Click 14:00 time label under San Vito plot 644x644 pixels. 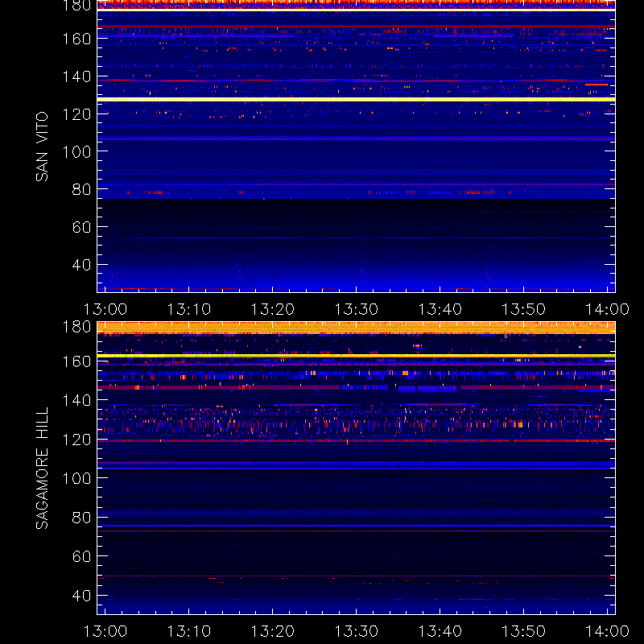tap(608, 309)
